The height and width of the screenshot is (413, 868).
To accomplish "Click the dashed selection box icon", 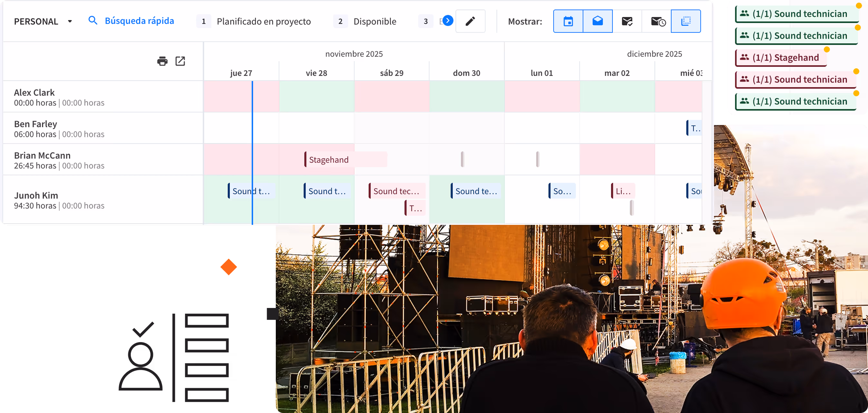I will [x=686, y=21].
